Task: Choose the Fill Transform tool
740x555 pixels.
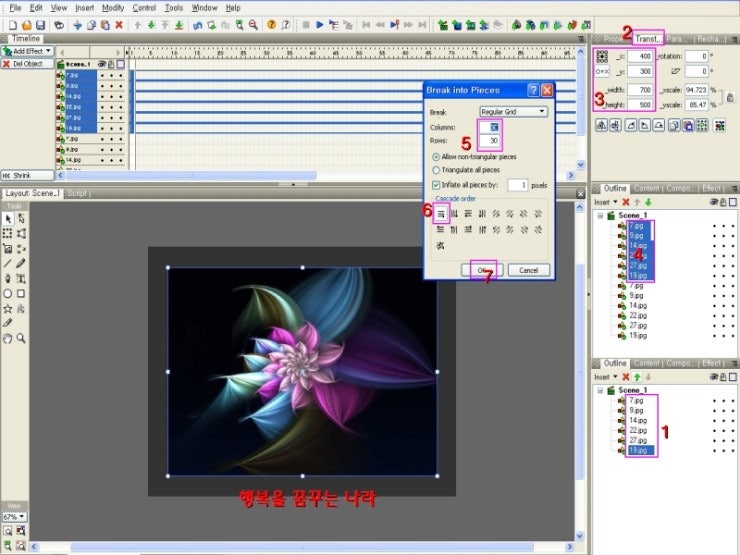Action: (8, 248)
